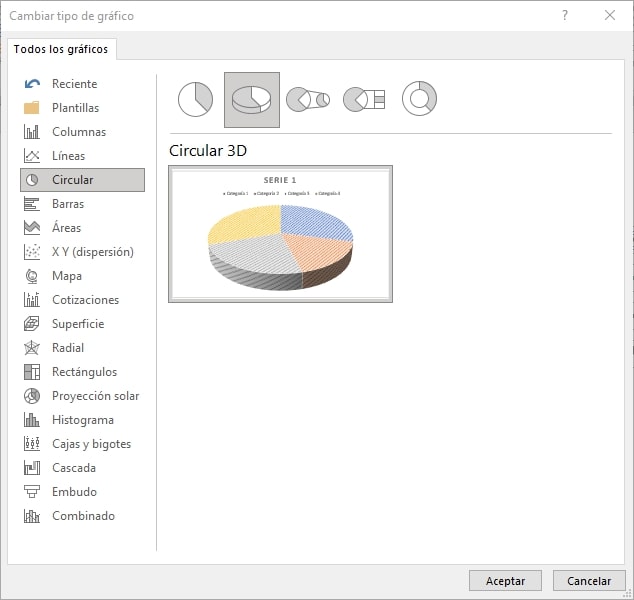Click the Mapa globe icon
This screenshot has height=600, width=634.
(32, 276)
